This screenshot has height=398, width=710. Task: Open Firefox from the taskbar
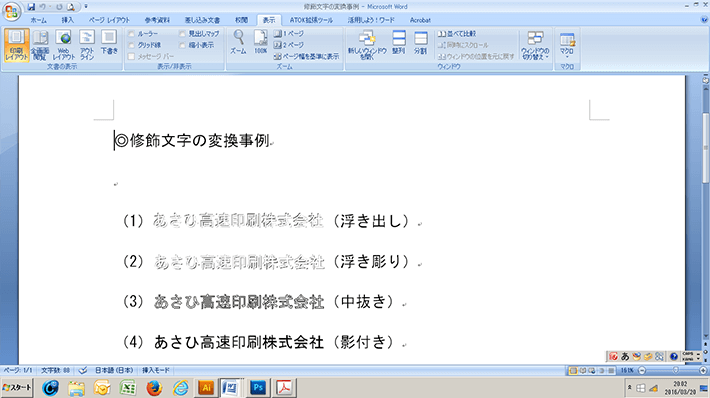coord(154,388)
